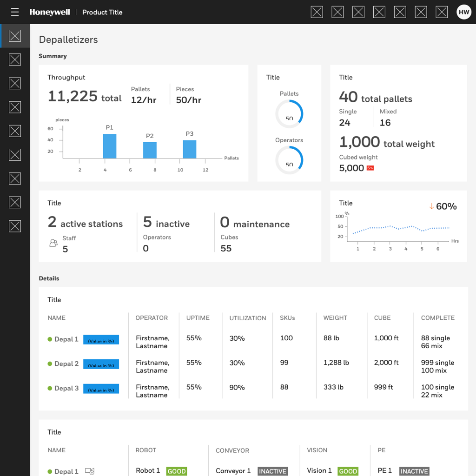The width and height of the screenshot is (476, 476).
Task: Click the seventh header icon next to the HW avatar
Action: [x=442, y=12]
